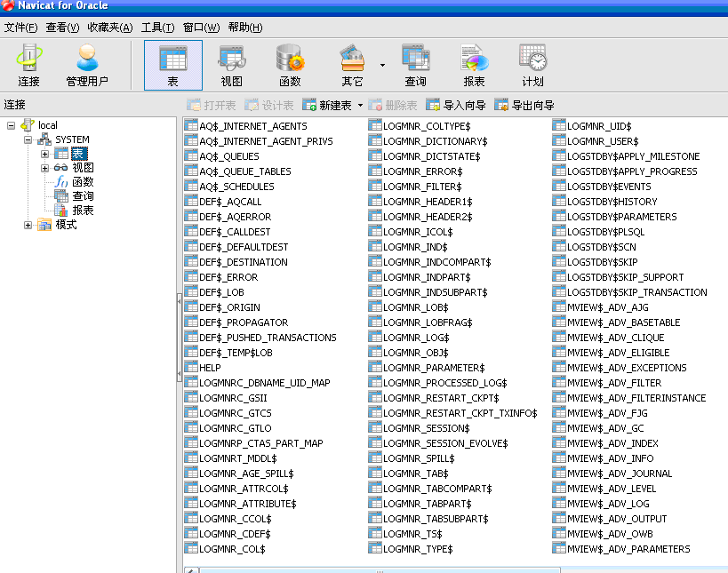Select the 查询 (Query) toolbar icon
The height and width of the screenshot is (573, 728).
pos(415,65)
